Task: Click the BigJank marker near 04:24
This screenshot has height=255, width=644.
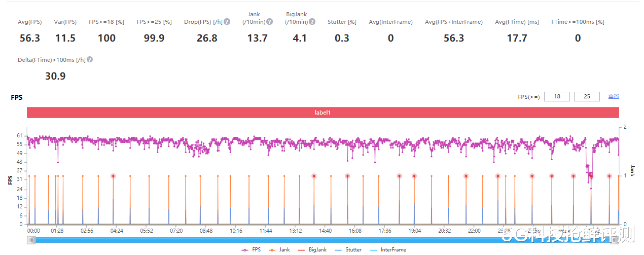Action: (113, 176)
